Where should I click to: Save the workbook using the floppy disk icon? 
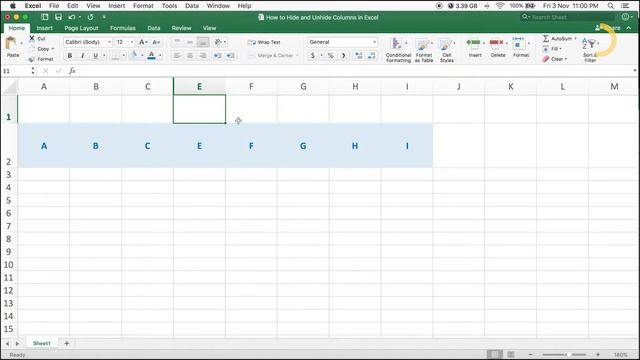[x=58, y=17]
